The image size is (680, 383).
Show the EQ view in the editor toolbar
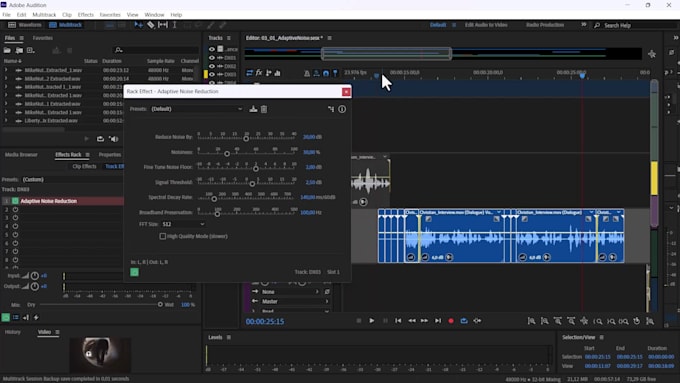tap(278, 73)
